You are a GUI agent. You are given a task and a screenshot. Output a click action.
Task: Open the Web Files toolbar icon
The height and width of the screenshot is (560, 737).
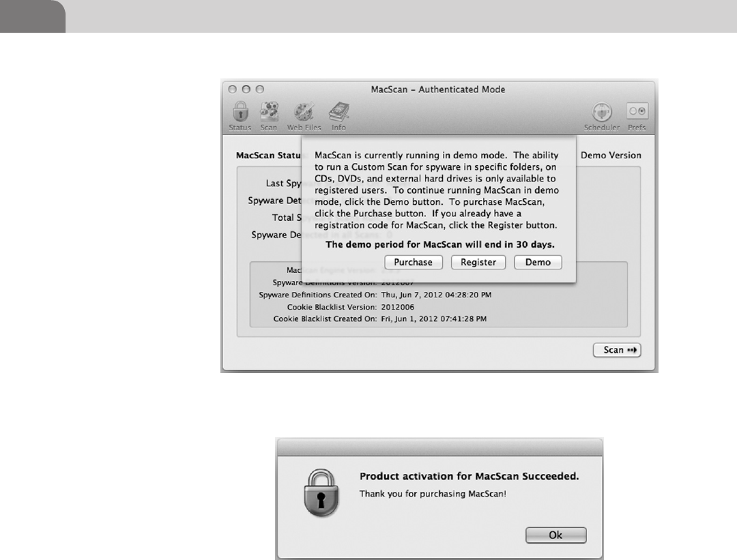tap(304, 116)
